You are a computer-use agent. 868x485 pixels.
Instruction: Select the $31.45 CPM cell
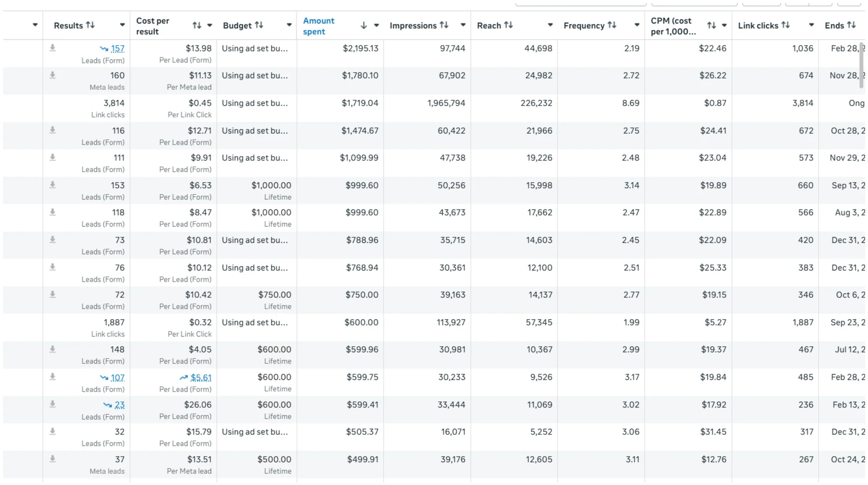click(713, 432)
